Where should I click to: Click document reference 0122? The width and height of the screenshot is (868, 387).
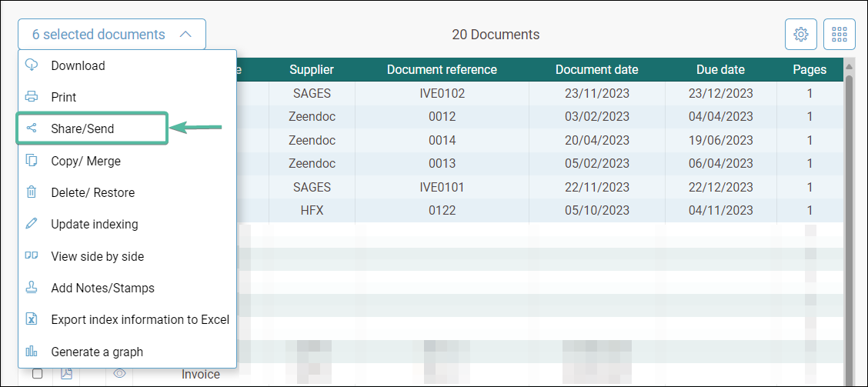point(442,210)
